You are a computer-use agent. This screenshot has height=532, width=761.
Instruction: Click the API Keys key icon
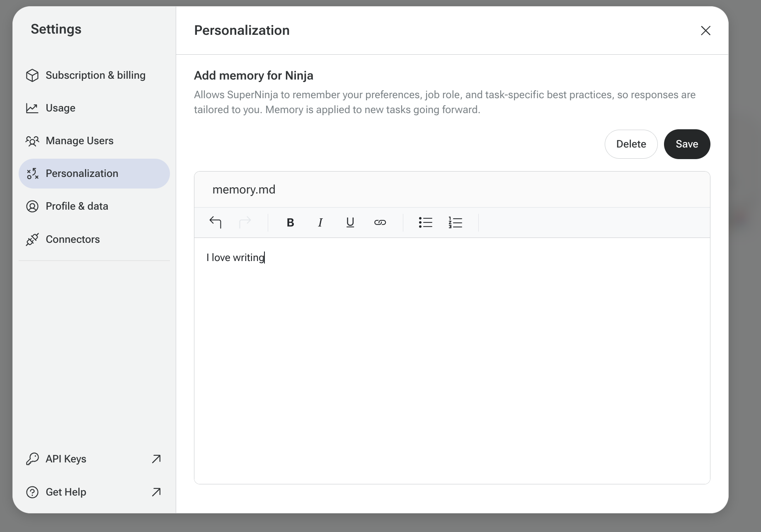pos(32,459)
